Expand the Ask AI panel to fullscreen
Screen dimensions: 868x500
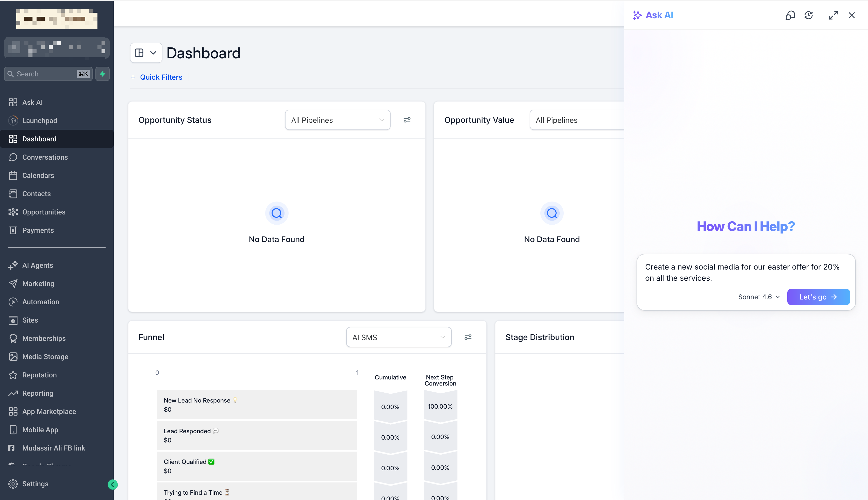click(833, 15)
